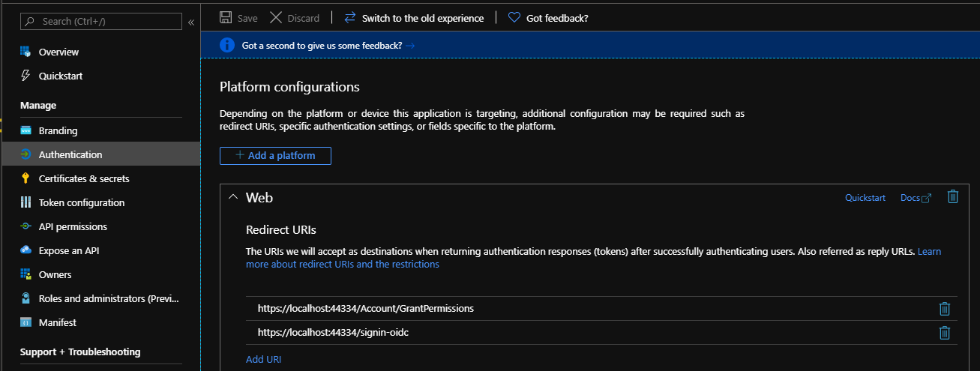Collapse the sidebar with double chevron
The image size is (980, 371).
(191, 22)
